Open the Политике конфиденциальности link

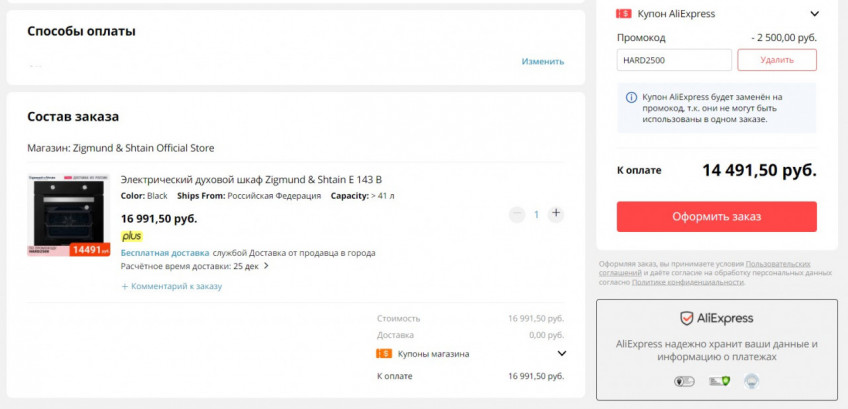[x=688, y=282]
